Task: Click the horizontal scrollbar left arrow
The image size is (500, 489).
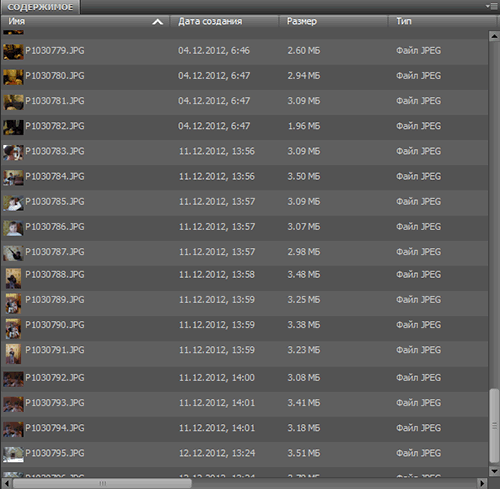Action: click(x=7, y=483)
